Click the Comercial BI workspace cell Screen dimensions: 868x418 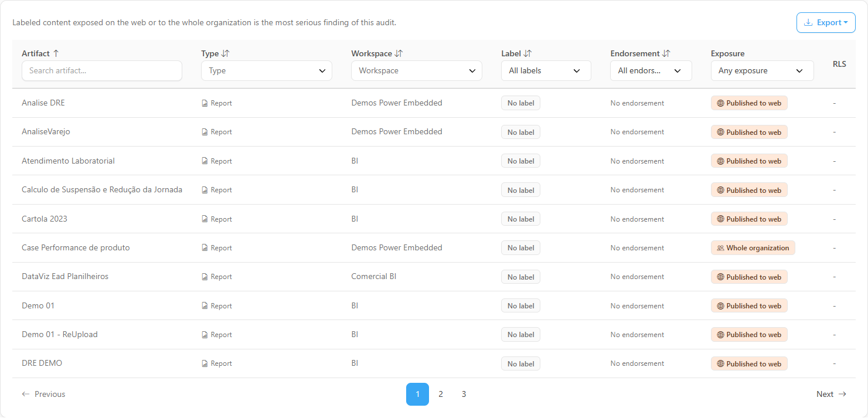tap(374, 277)
